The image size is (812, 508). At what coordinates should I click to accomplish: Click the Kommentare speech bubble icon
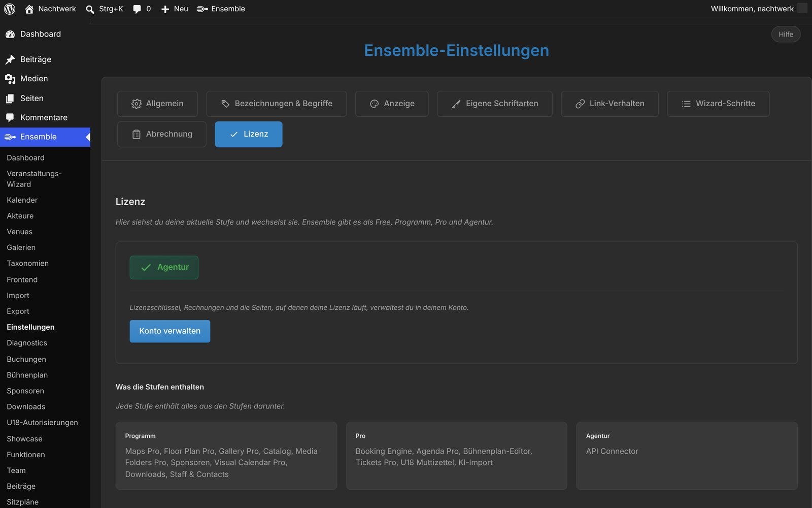(x=10, y=117)
